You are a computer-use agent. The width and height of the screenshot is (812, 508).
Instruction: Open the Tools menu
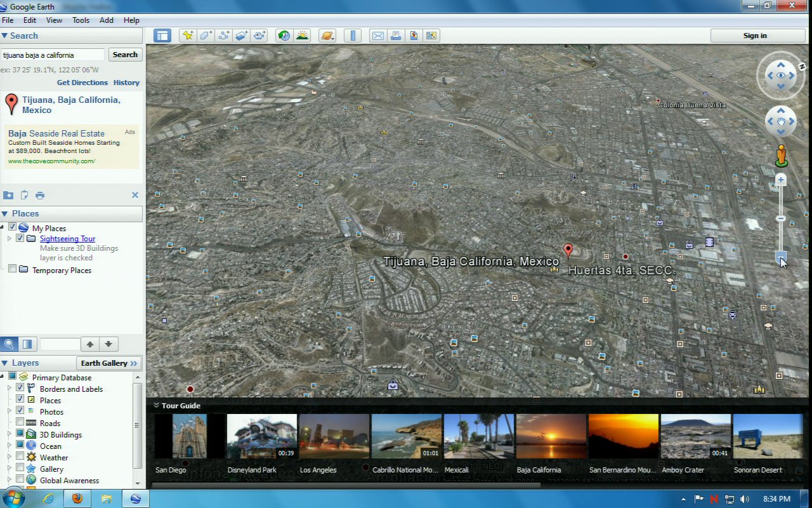coord(81,20)
